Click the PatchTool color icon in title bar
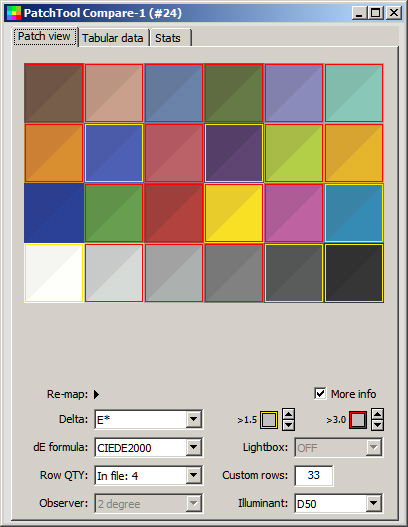Screen dimensions: 408x527 click(x=14, y=13)
